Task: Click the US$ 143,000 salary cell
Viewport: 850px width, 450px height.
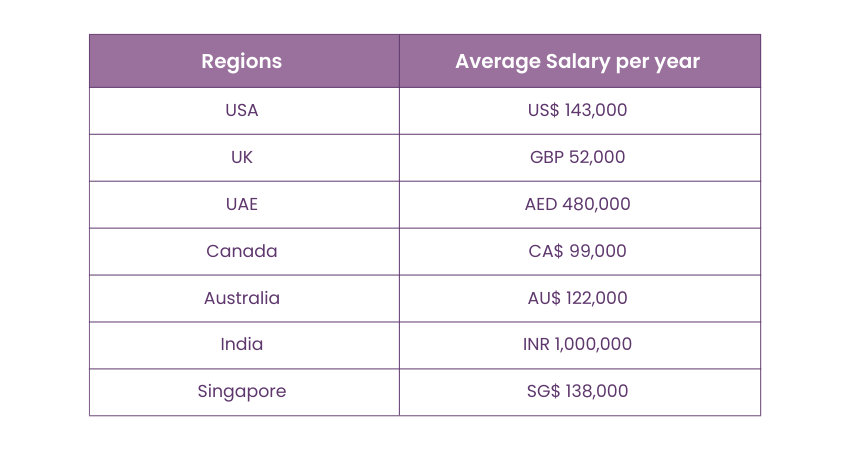Action: pos(578,110)
